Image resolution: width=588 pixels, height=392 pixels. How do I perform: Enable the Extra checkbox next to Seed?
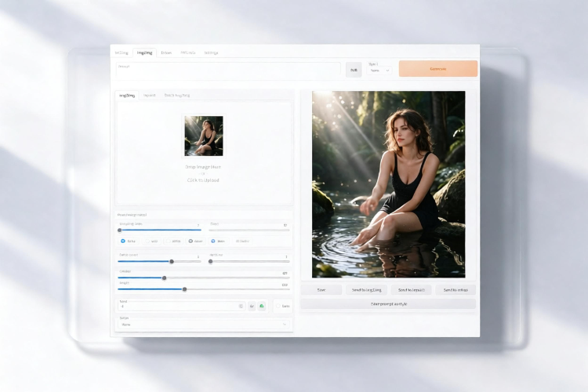click(278, 306)
